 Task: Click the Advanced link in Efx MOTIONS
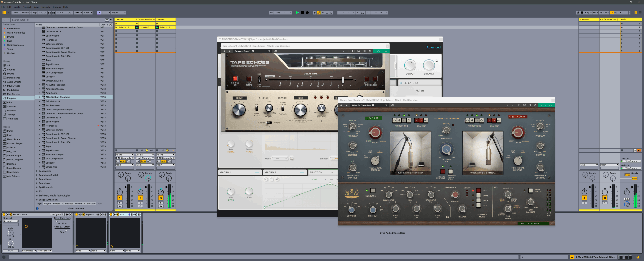coord(433,47)
